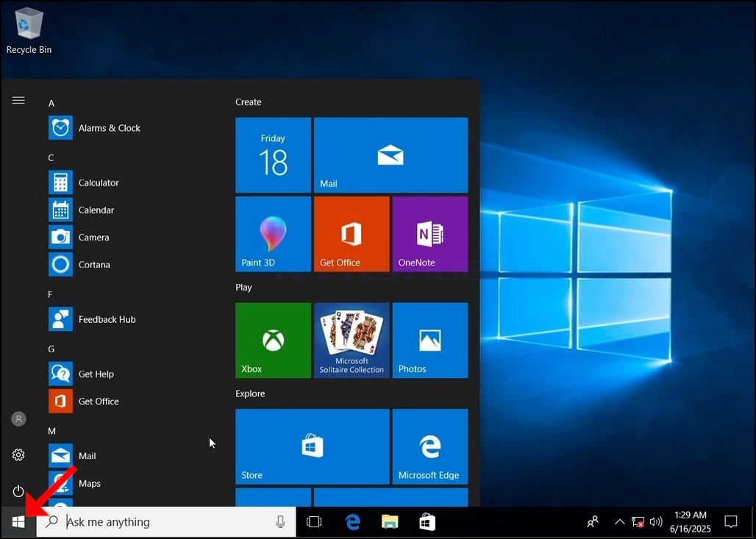
Task: Open the user account icon
Action: point(18,419)
